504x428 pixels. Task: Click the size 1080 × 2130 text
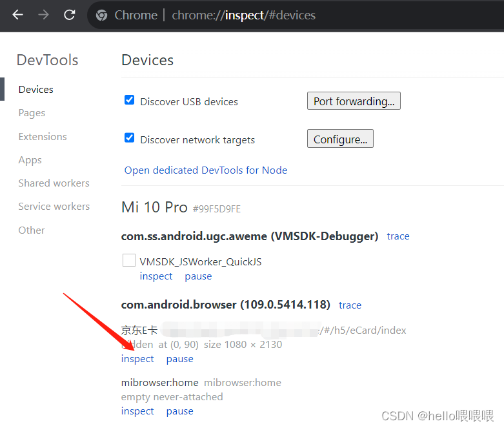pos(243,345)
